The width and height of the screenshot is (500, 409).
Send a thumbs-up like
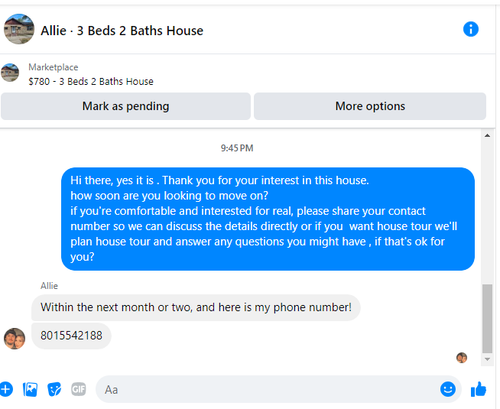coord(478,389)
